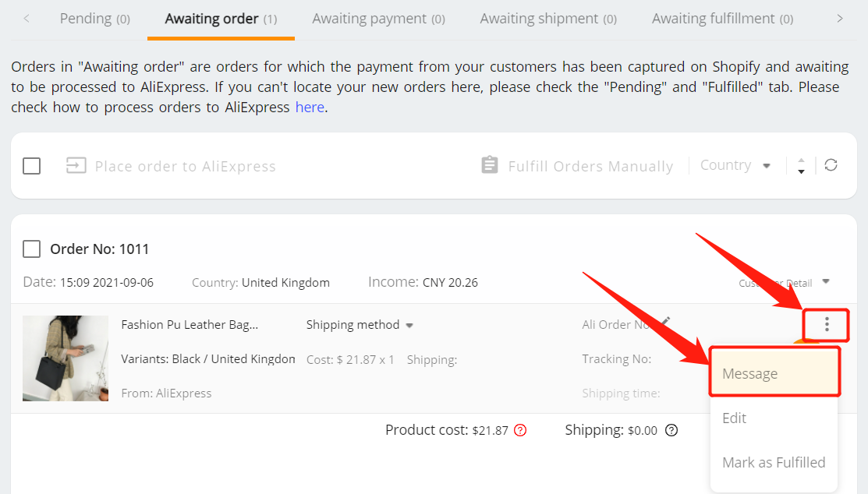Tick the select-all orders checkbox
This screenshot has height=494, width=868.
coord(31,166)
